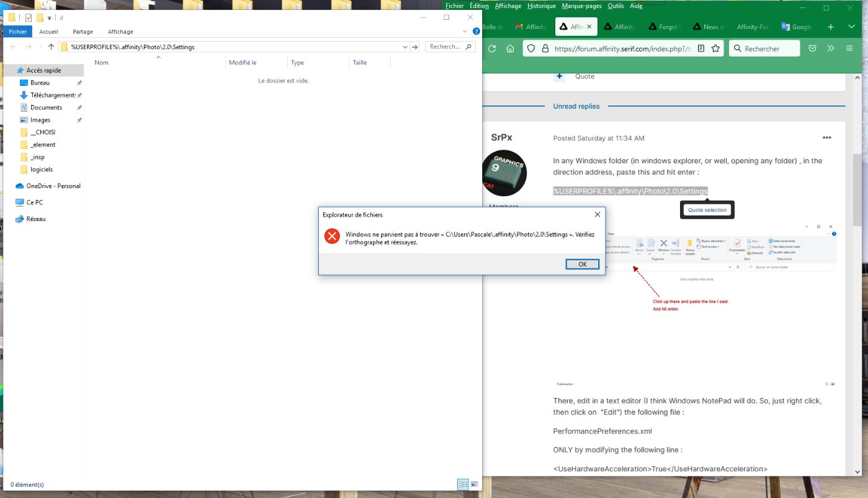The width and height of the screenshot is (868, 498).
Task: Reload the forum page in Firefox
Action: (x=492, y=48)
